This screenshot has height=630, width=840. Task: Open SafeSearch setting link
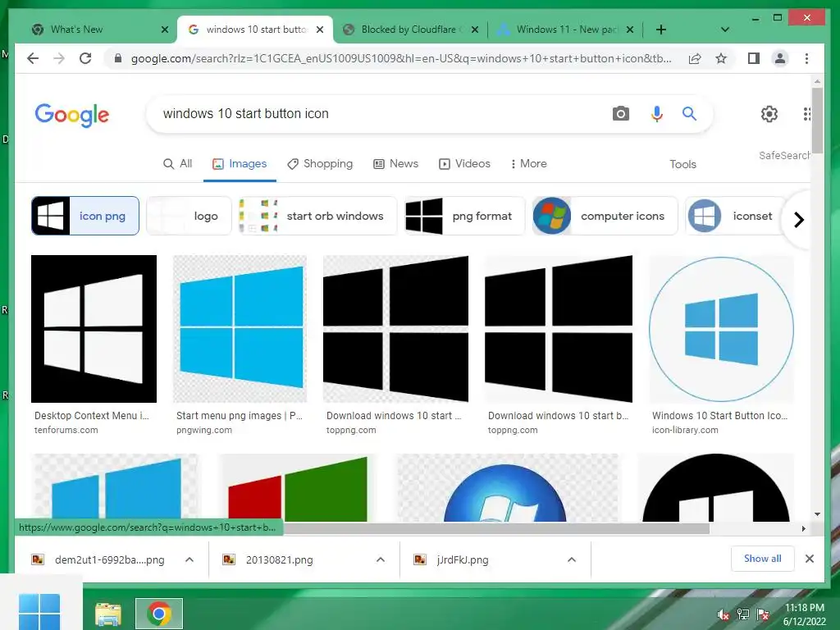click(x=784, y=155)
